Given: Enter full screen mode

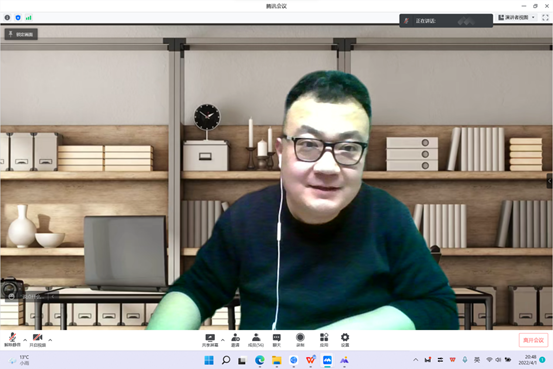Looking at the screenshot, I should point(545,17).
